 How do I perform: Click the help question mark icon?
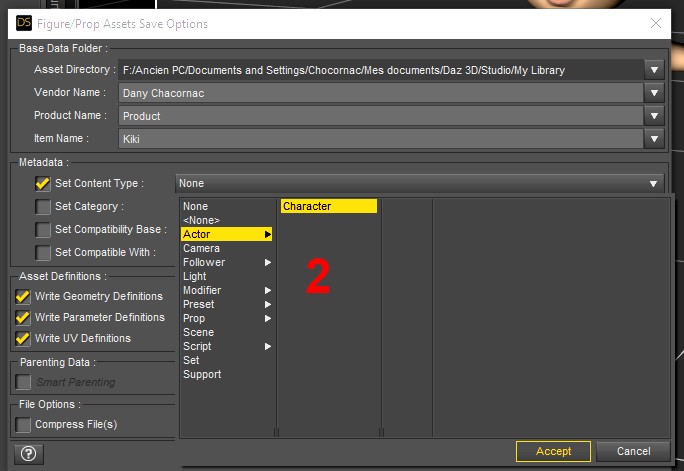(x=29, y=454)
